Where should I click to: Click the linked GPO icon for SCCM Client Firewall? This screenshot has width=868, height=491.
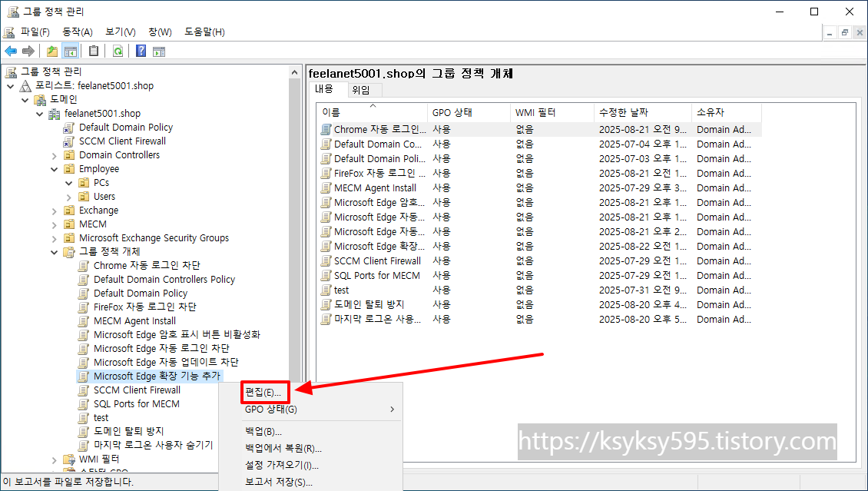(69, 141)
